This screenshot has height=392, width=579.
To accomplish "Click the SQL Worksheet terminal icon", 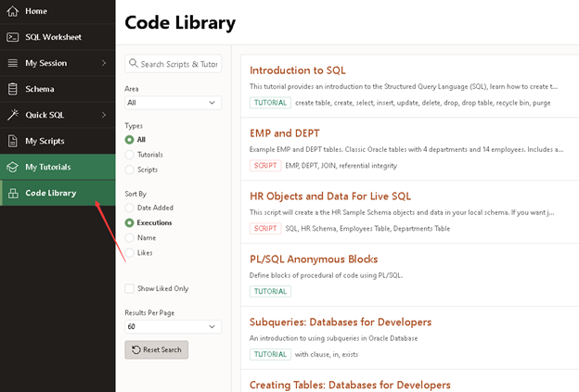I will 12,37.
